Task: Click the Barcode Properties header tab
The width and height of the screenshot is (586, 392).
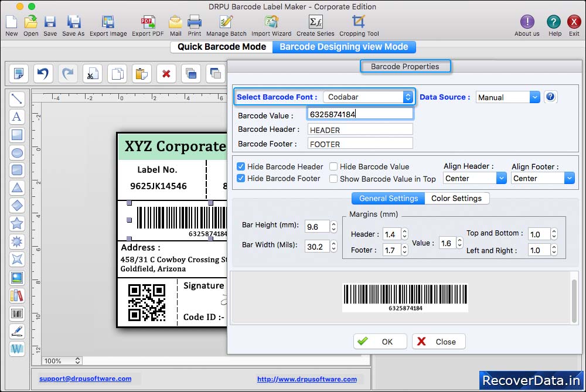Action: pos(405,67)
